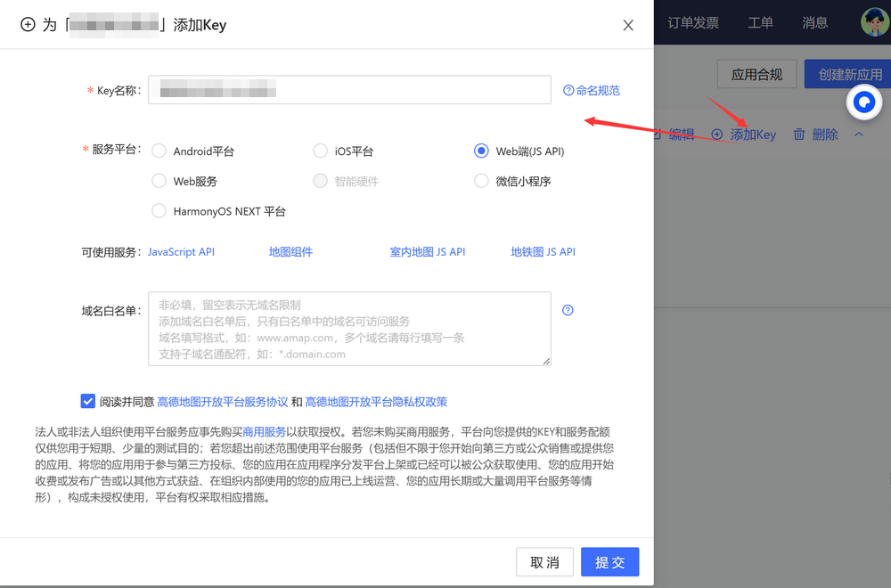Close the 添加Key dialog with the X icon
The image size is (891, 588).
click(x=628, y=25)
